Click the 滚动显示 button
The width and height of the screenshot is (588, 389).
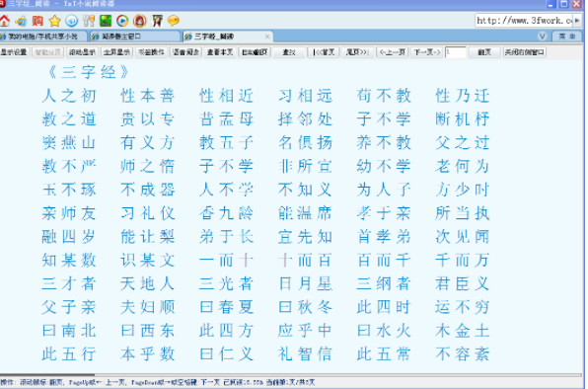pyautogui.click(x=82, y=52)
